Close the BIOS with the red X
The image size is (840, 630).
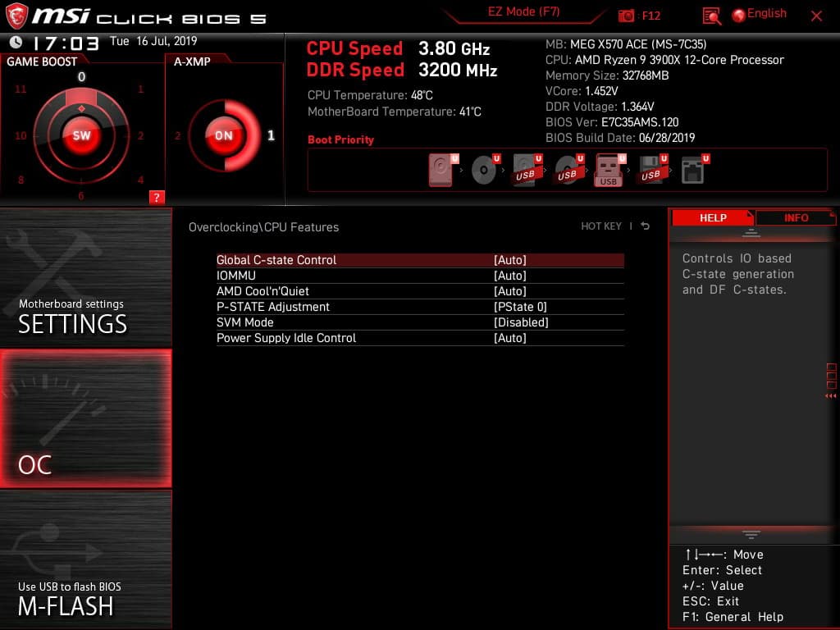point(816,16)
